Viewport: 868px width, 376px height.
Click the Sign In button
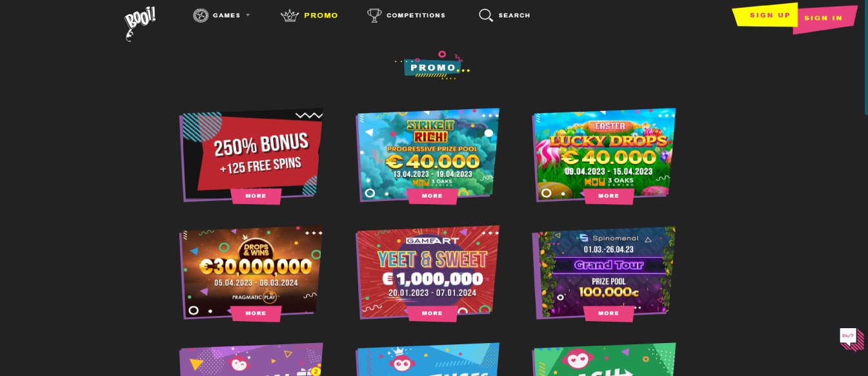pos(824,18)
